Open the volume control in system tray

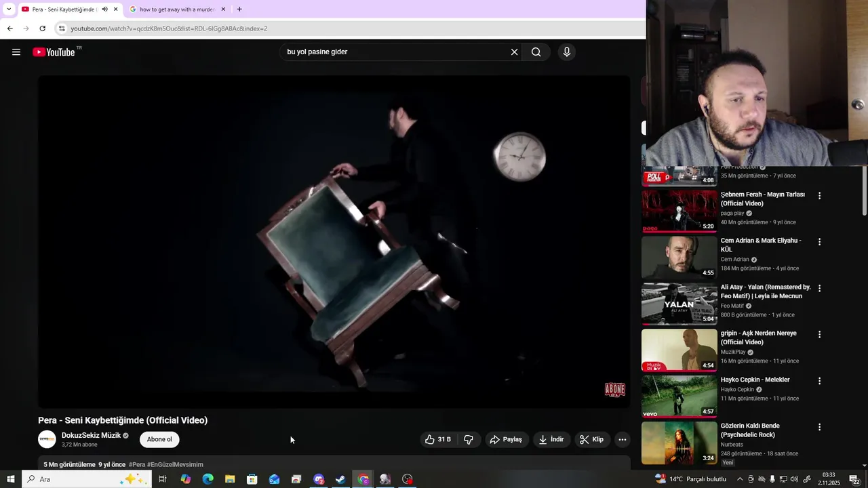pos(794,479)
